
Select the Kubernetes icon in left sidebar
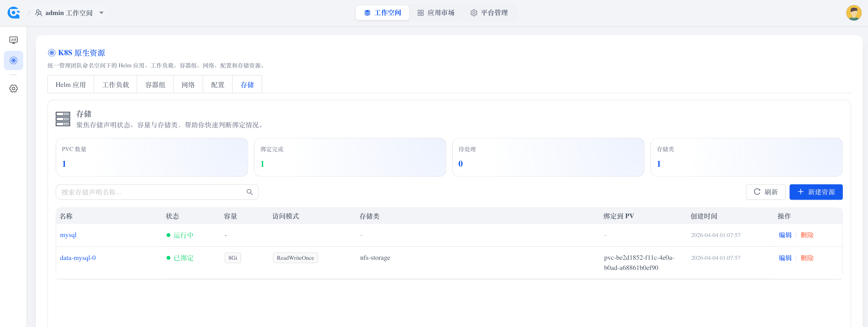[14, 61]
